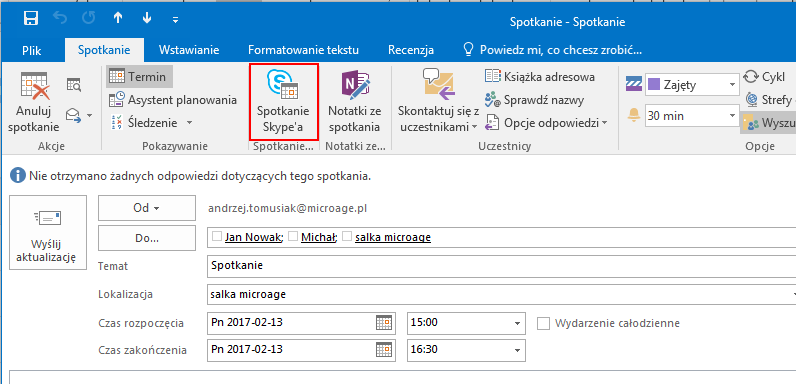Expand Skontaktuj się z uczestnikami menu

pyautogui.click(x=438, y=102)
